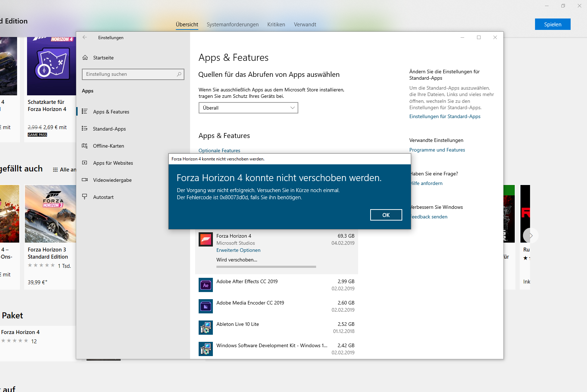Select the Standard-Apps sidebar icon
Image resolution: width=587 pixels, height=392 pixels.
[85, 128]
